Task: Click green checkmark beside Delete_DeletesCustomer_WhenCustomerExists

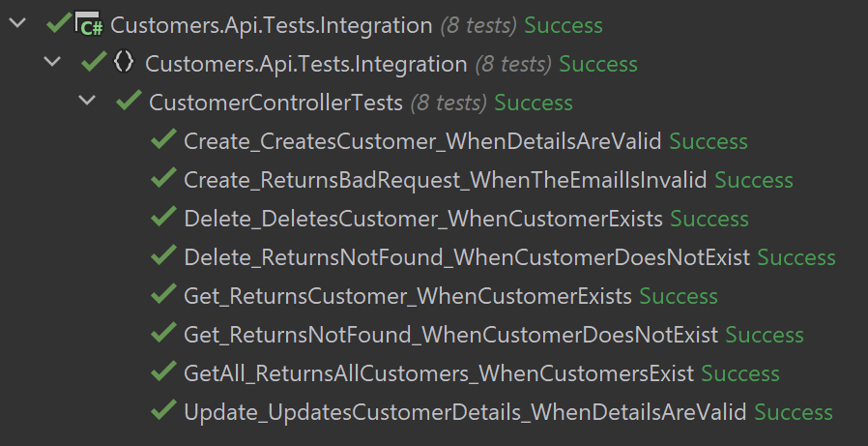Action: point(163,219)
